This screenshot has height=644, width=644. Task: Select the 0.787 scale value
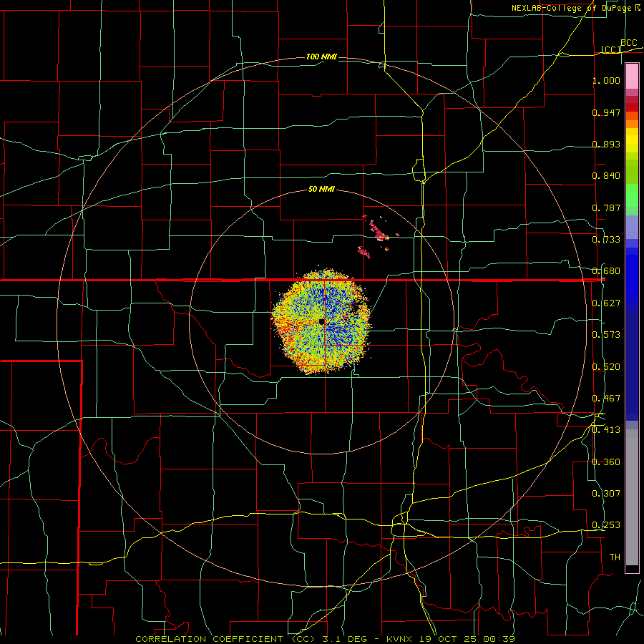point(606,208)
